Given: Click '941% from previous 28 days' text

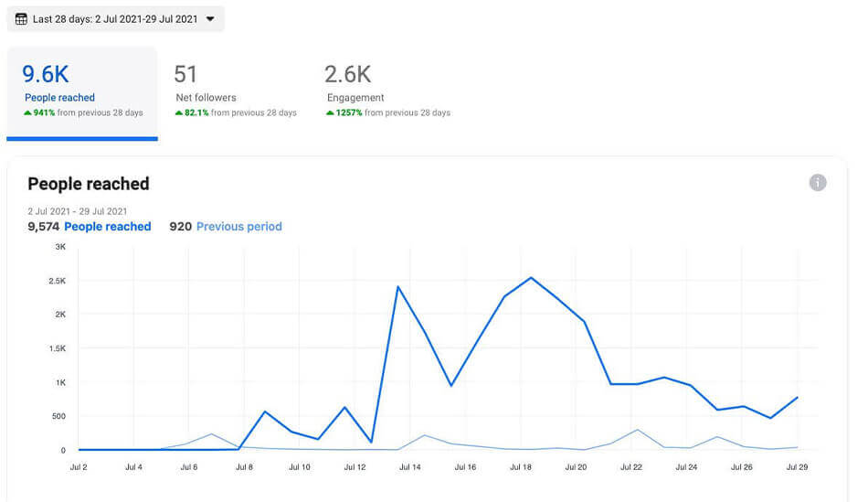Looking at the screenshot, I should (88, 113).
